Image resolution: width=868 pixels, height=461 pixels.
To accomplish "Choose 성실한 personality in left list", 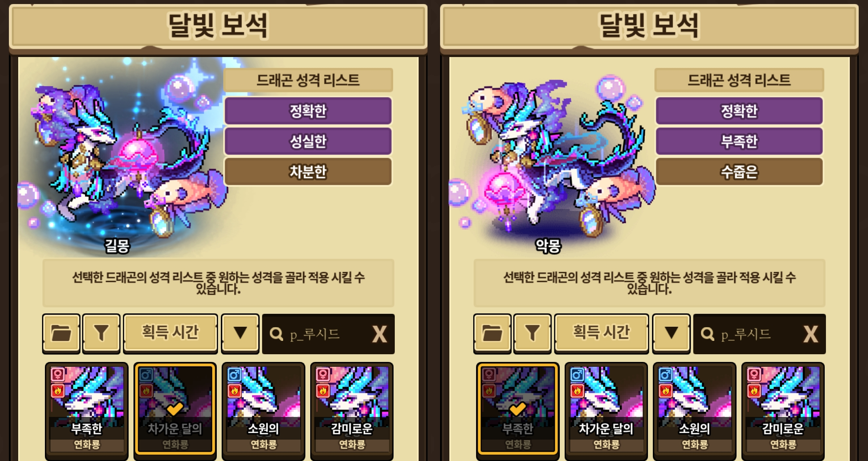I will click(308, 141).
